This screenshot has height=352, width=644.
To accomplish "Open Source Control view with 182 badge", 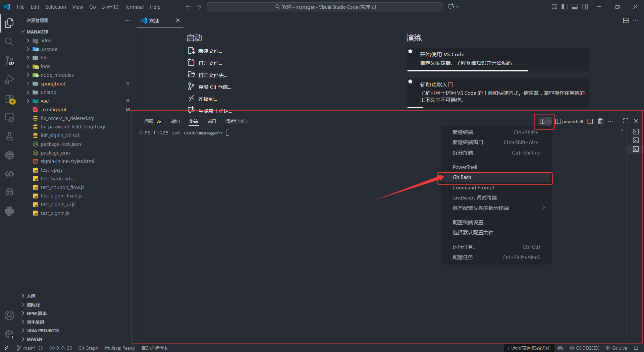I will click(x=9, y=61).
